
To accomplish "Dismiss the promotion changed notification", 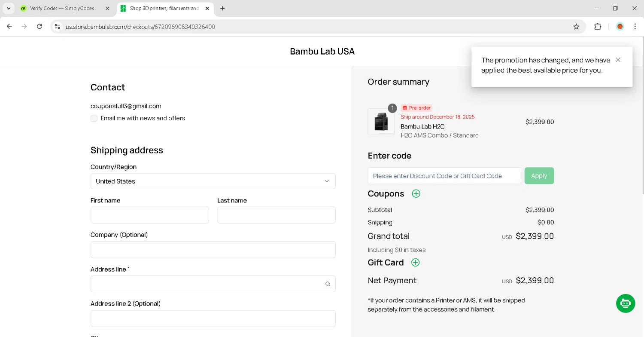I will tap(618, 60).
